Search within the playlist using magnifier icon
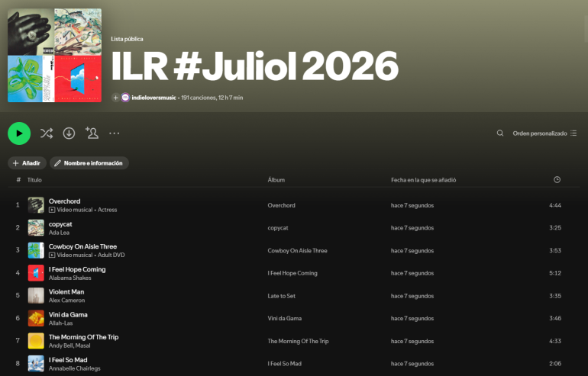This screenshot has width=588, height=376. (x=500, y=133)
